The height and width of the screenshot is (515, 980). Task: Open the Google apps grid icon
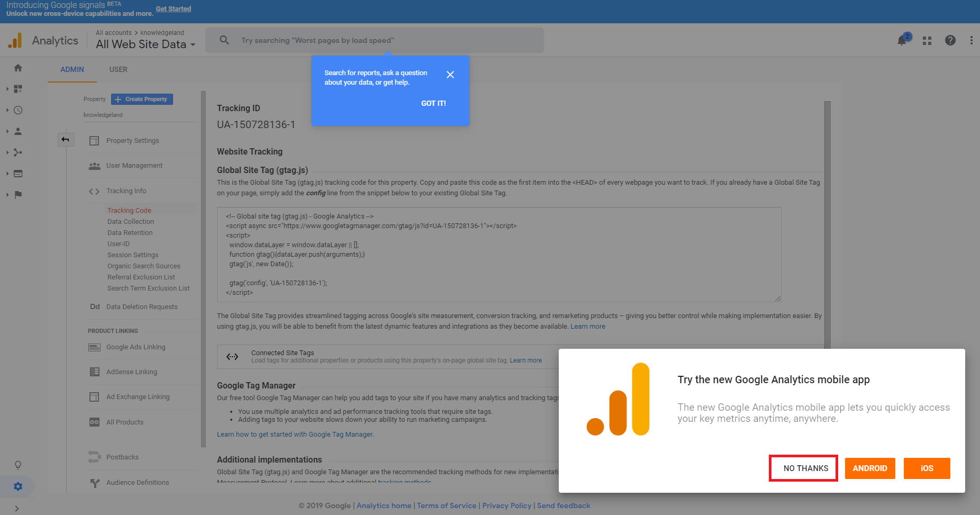click(x=927, y=40)
